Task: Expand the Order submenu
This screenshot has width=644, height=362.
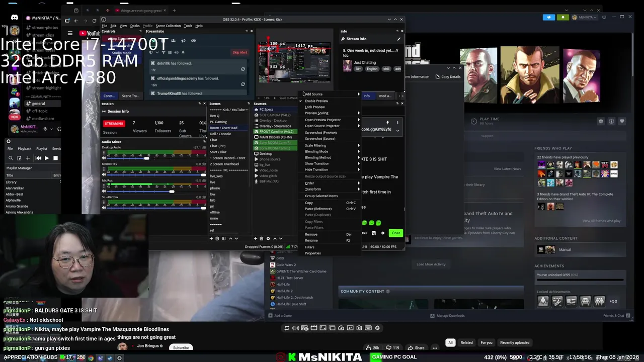Action: [330, 183]
